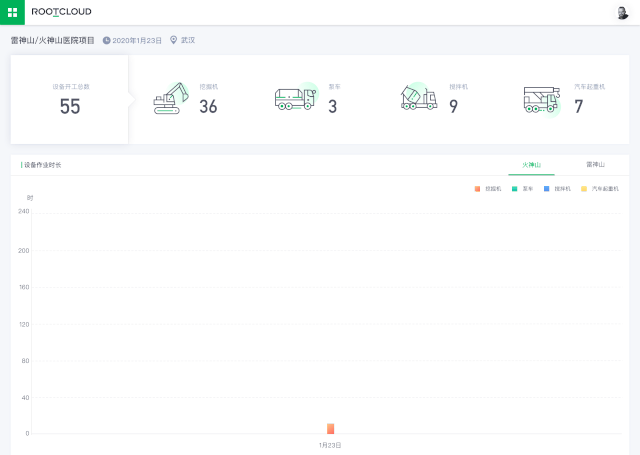
Task: Toggle the 汽车起重机 legend series
Action: pos(599,188)
